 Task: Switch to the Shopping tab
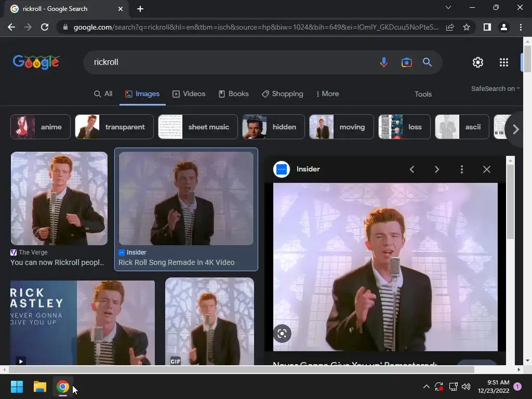(282, 94)
